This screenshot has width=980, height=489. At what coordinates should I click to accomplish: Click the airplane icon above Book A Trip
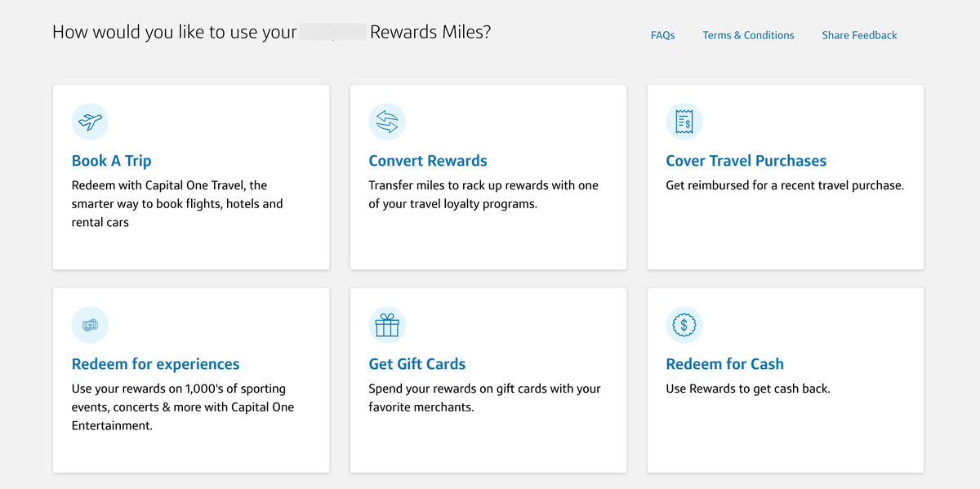point(90,121)
